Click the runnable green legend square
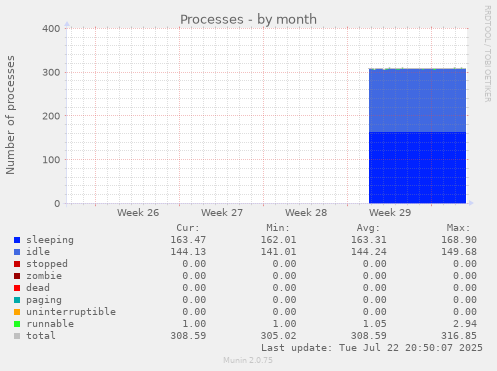The image size is (497, 371). coord(17,324)
